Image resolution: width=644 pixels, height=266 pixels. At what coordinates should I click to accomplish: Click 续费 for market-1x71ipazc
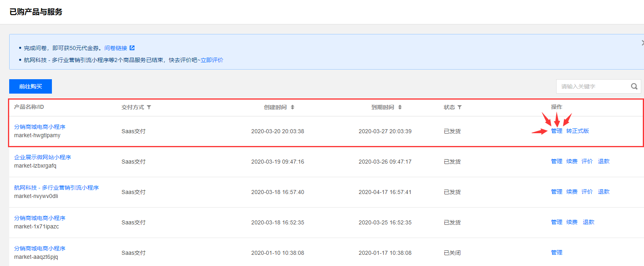coord(572,222)
